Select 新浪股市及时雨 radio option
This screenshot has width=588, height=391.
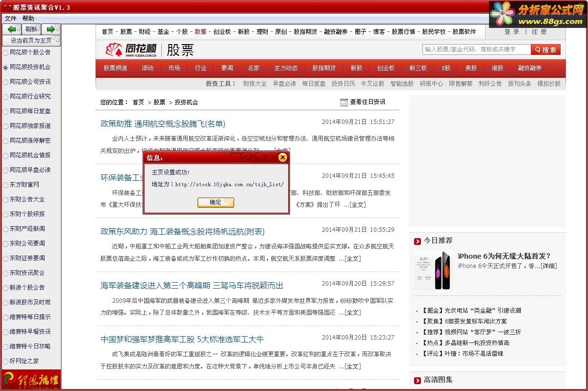(x=27, y=302)
